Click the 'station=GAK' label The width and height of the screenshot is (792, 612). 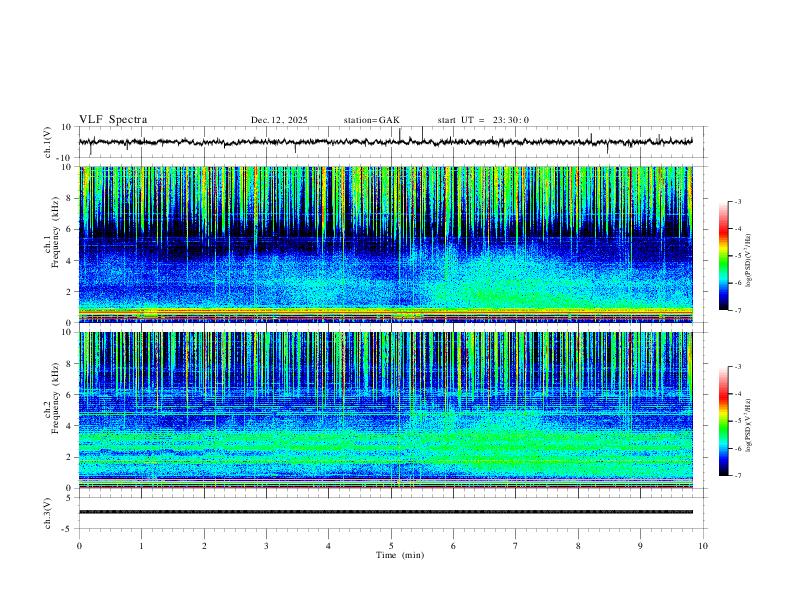371,120
